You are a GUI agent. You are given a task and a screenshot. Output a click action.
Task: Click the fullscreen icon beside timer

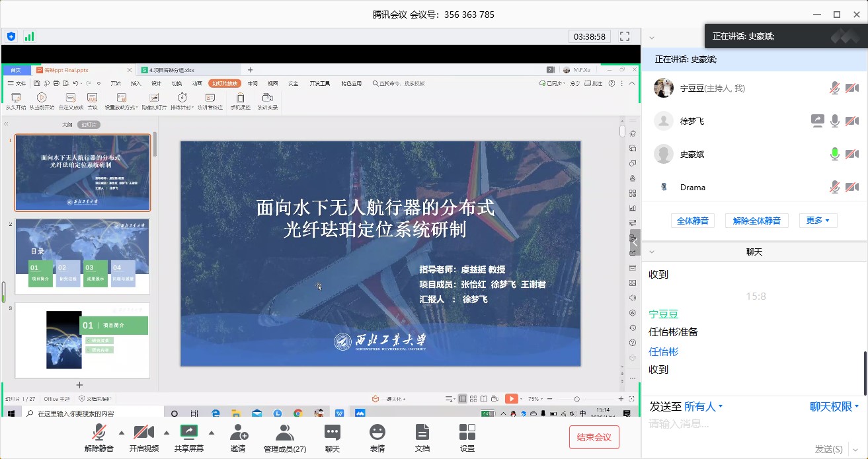(x=625, y=36)
